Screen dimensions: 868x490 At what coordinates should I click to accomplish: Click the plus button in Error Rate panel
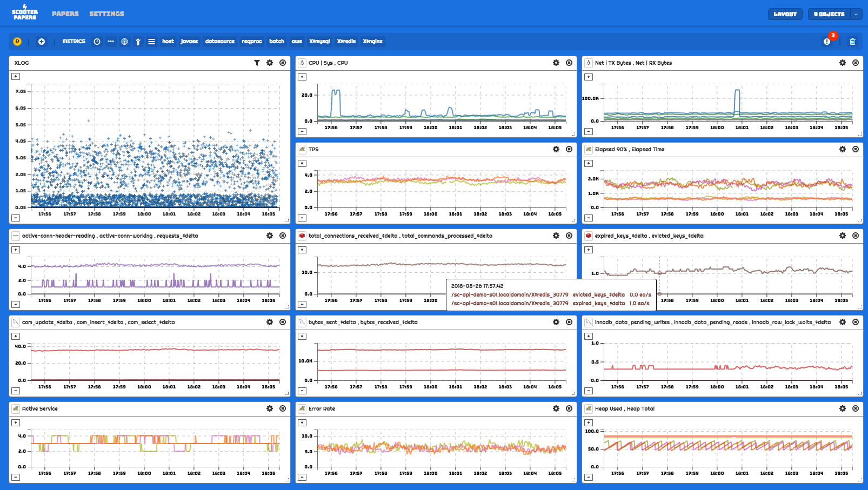[302, 422]
